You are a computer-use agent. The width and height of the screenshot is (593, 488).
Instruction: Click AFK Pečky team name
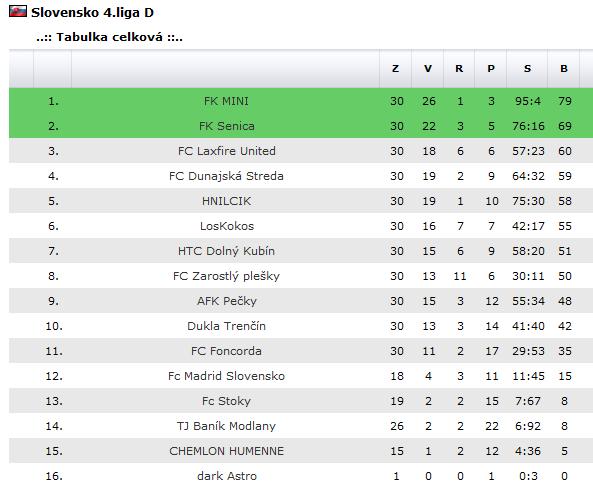227,301
